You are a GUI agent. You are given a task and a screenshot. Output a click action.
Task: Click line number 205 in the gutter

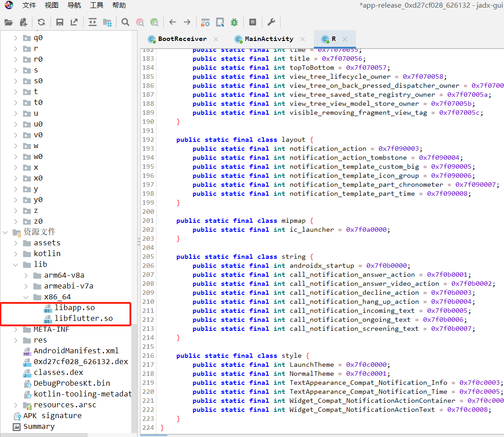point(148,257)
